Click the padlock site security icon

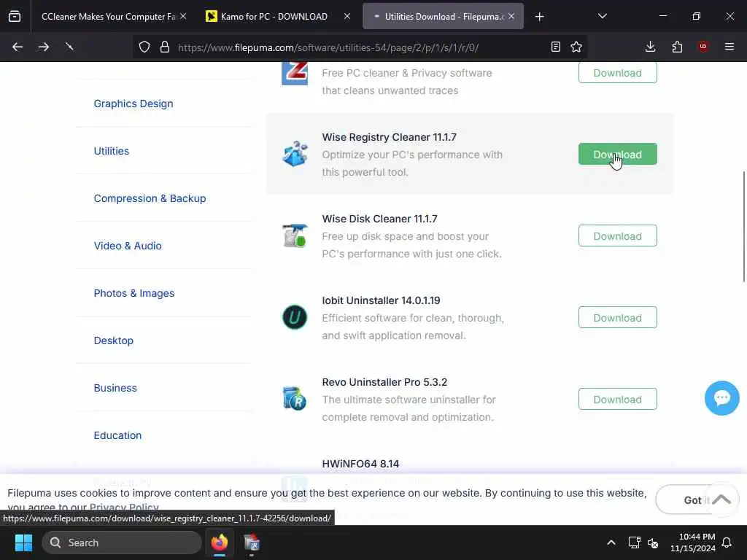click(x=165, y=47)
